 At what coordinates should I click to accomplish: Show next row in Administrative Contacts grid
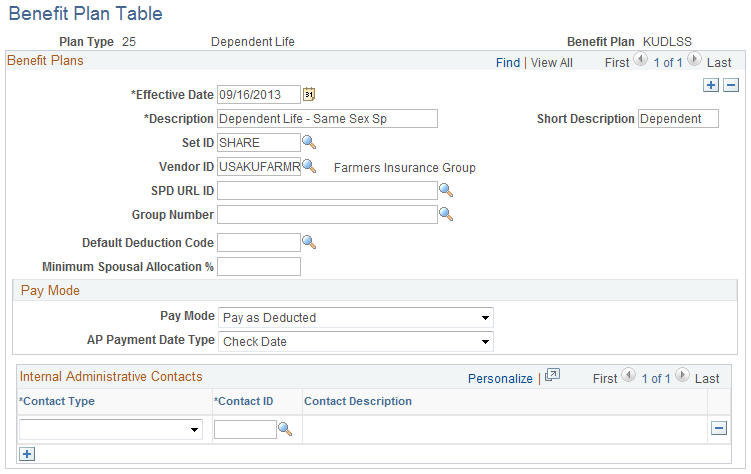click(683, 375)
